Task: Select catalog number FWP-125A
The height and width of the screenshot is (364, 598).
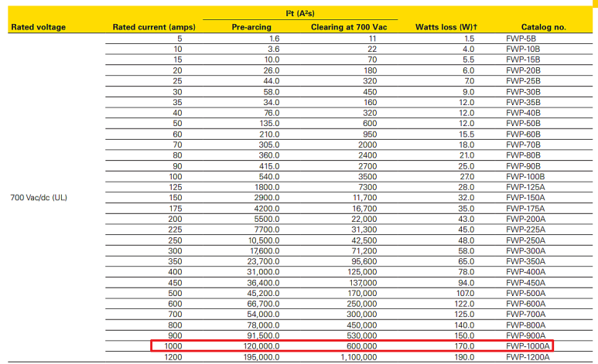Action: click(525, 187)
